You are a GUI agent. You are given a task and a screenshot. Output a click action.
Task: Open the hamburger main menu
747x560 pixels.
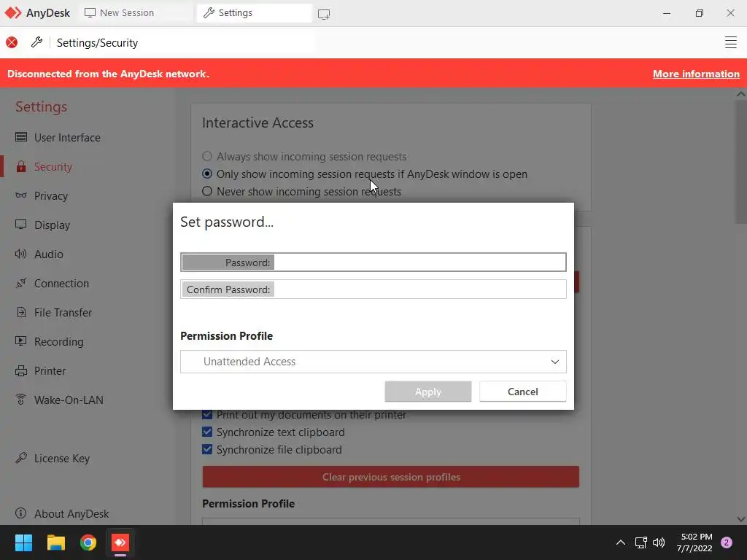730,42
